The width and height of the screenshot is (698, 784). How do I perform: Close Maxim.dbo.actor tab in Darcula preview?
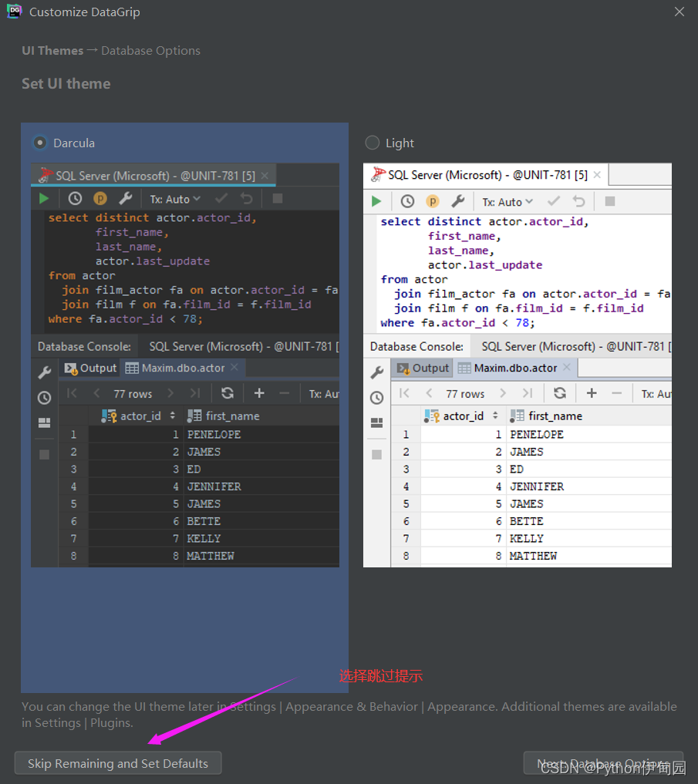coord(234,368)
